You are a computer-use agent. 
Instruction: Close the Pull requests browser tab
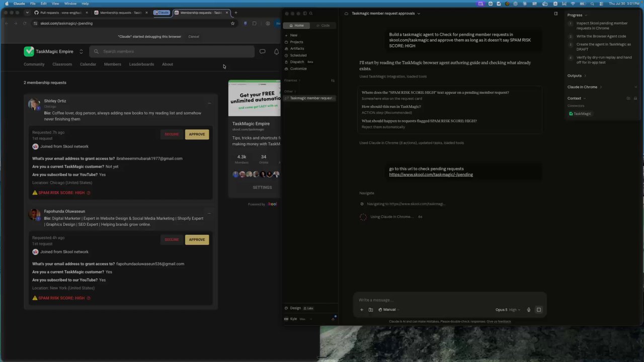(87, 13)
